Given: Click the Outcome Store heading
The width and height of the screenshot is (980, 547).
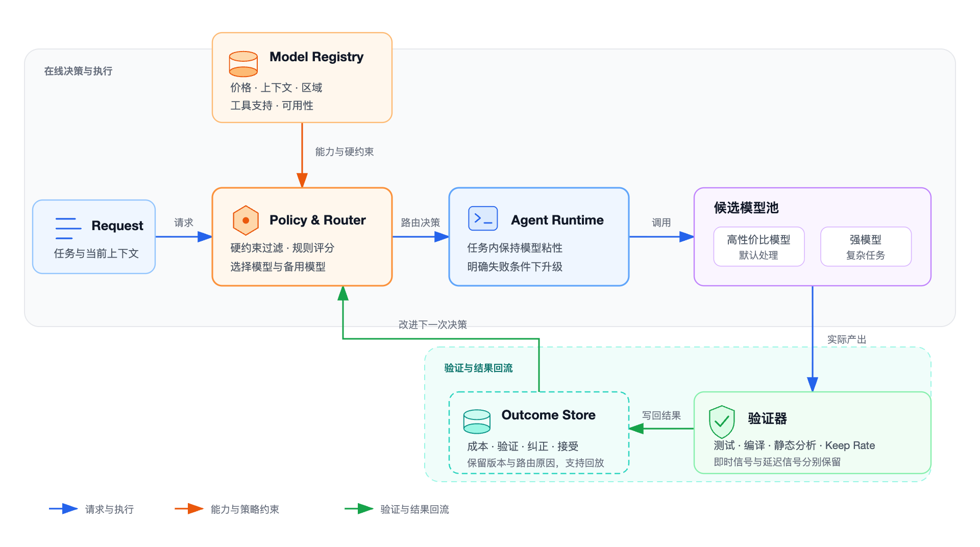Looking at the screenshot, I should click(x=549, y=415).
